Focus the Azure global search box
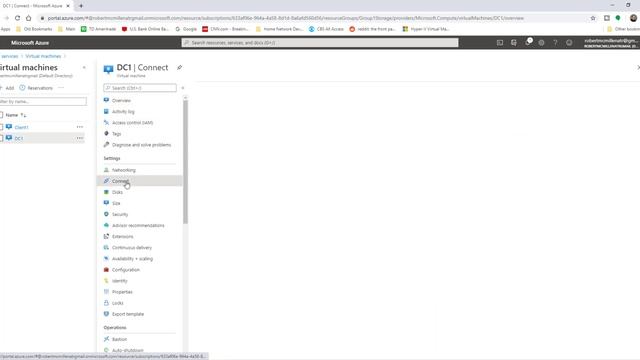Image resolution: width=640 pixels, height=360 pixels. coord(320,42)
